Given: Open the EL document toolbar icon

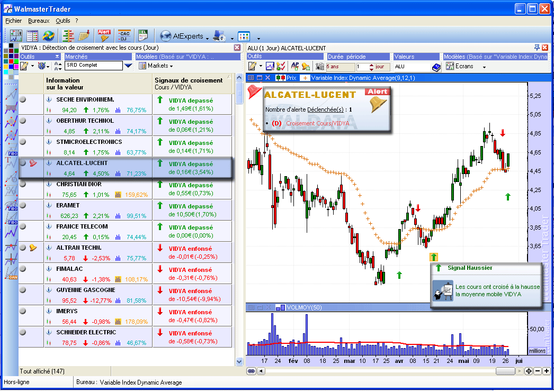Looking at the screenshot, I should click(x=143, y=35).
